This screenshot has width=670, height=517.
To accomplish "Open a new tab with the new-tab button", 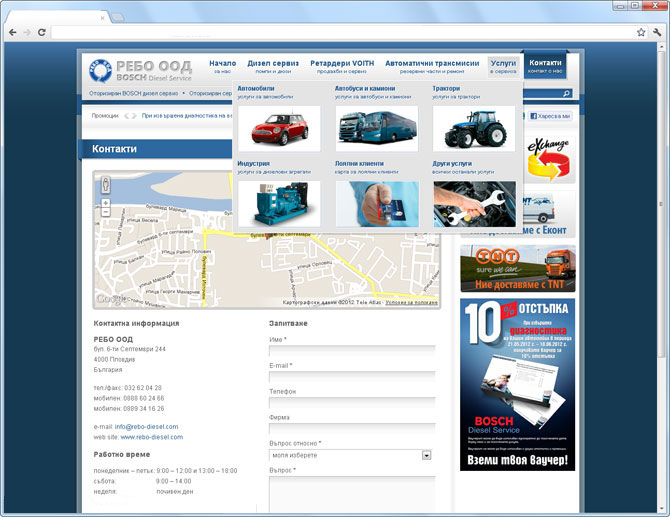I will pos(118,18).
